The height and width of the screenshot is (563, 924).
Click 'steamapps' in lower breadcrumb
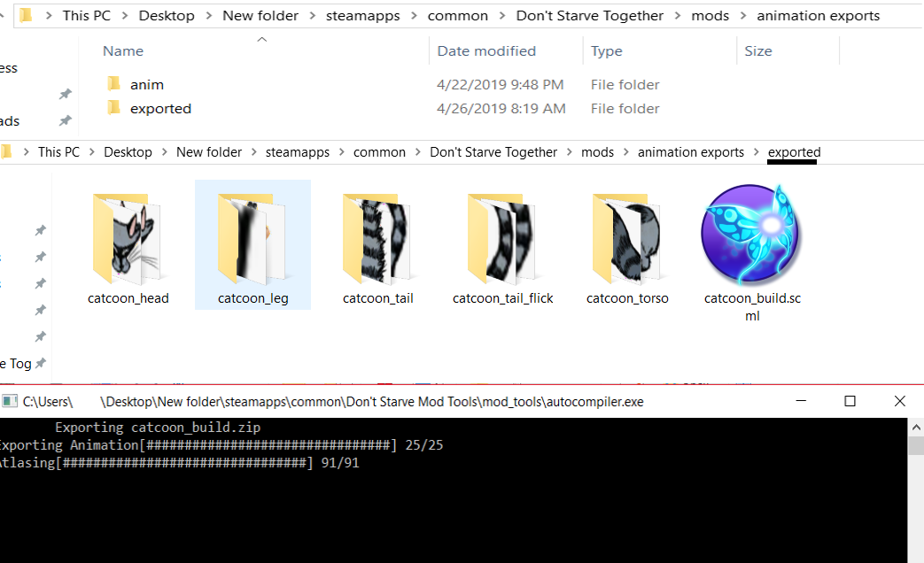coord(297,152)
